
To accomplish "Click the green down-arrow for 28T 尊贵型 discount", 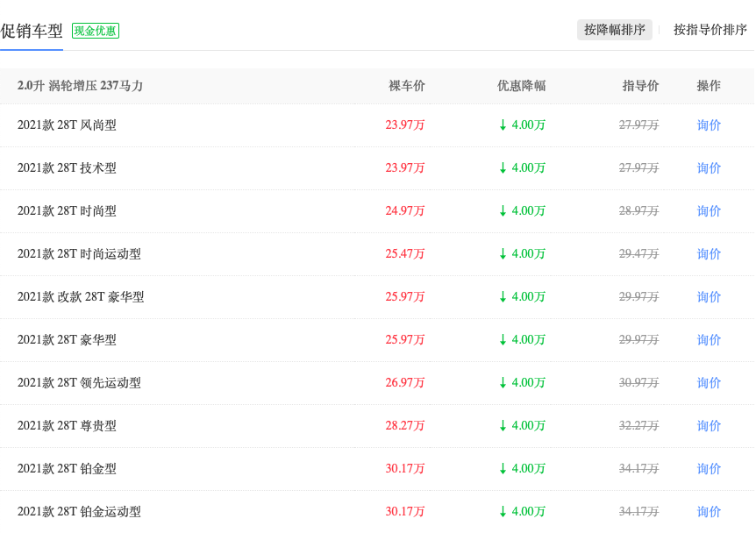I will point(503,426).
